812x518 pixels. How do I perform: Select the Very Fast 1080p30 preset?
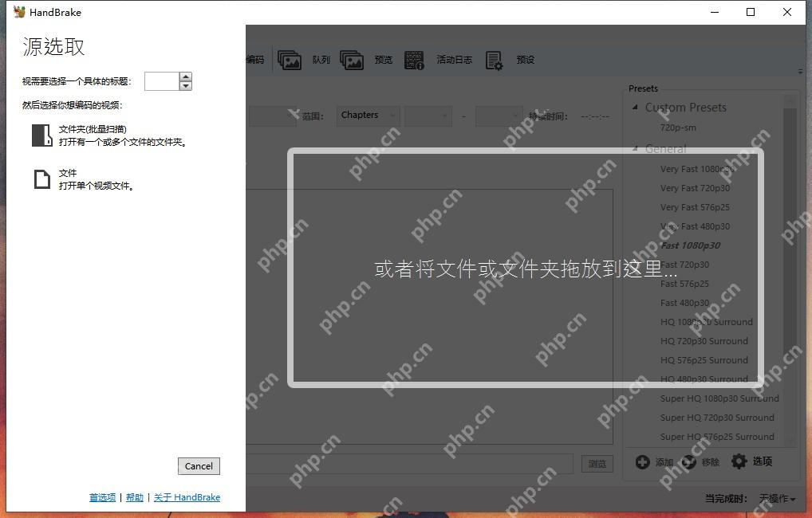pyautogui.click(x=698, y=169)
